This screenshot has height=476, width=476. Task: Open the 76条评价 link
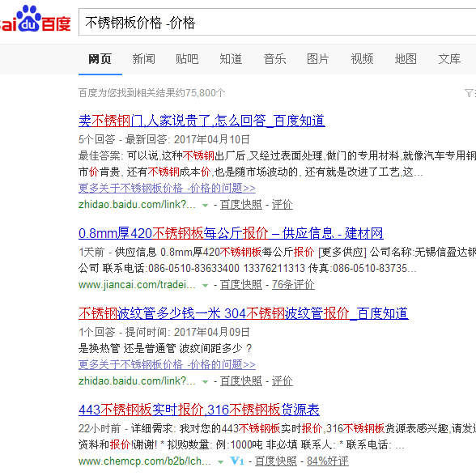(x=293, y=285)
